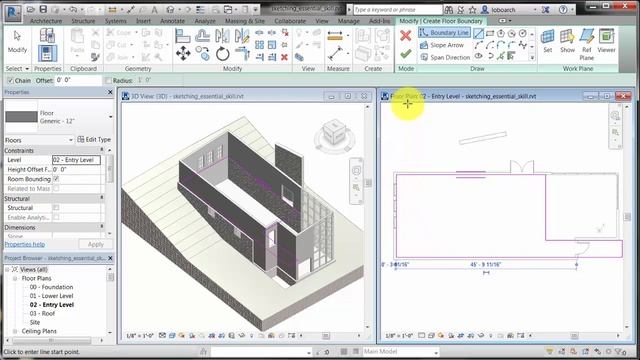Cancel edit mode with red X
Image resolution: width=640 pixels, height=360 pixels.
coord(405,36)
